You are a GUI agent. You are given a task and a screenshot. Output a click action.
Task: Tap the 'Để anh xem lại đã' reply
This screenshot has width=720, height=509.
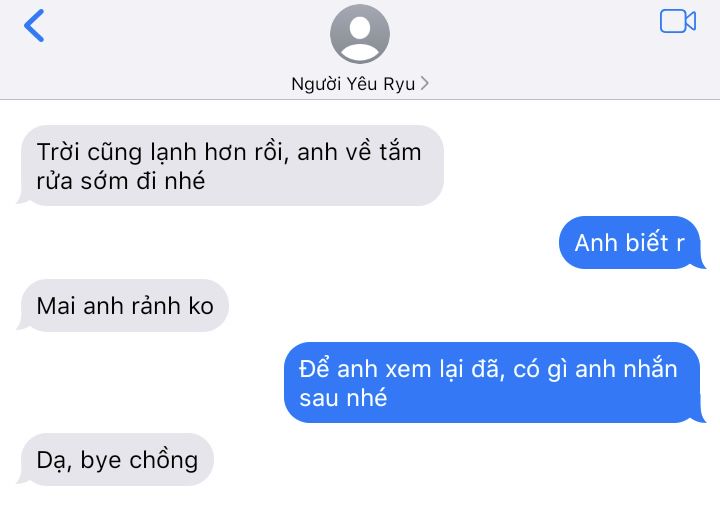(x=495, y=383)
